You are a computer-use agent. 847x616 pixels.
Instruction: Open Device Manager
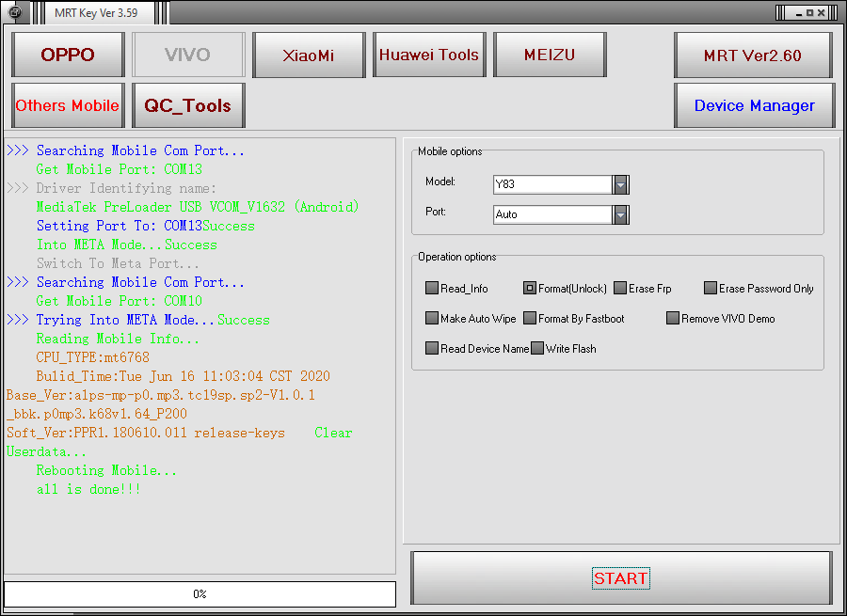(x=754, y=105)
